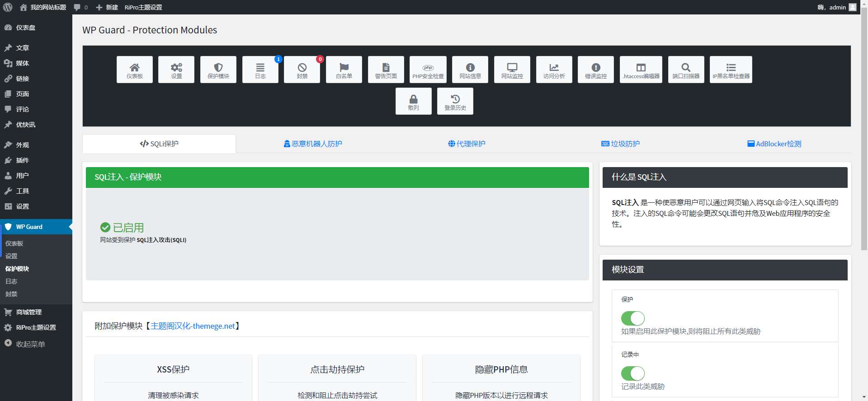
Task: Open 媒体 in the WordPress sidebar
Action: coord(36,63)
